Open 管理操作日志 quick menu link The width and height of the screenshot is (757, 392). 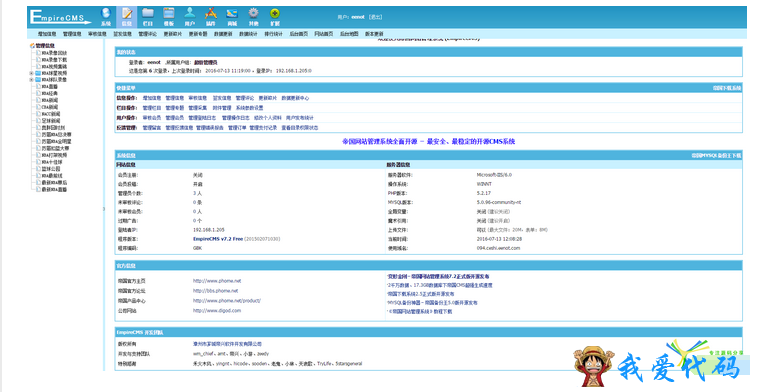[x=236, y=118]
